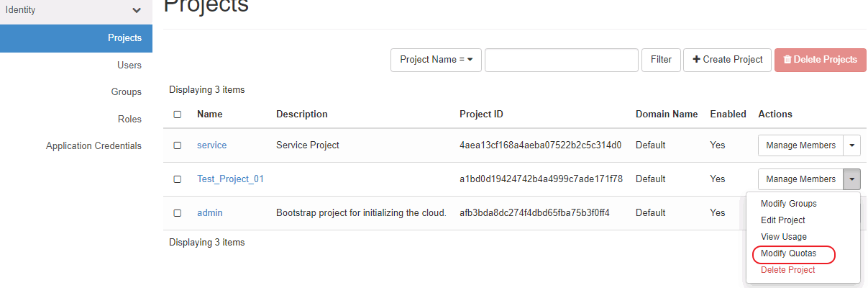The height and width of the screenshot is (288, 868).
Task: Open the Users sidebar page
Action: [x=129, y=65]
